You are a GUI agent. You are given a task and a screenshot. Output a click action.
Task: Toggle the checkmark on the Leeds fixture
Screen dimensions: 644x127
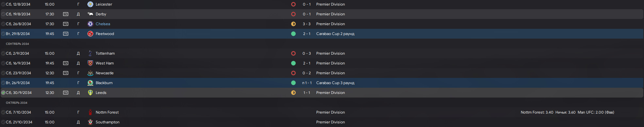coord(3,93)
